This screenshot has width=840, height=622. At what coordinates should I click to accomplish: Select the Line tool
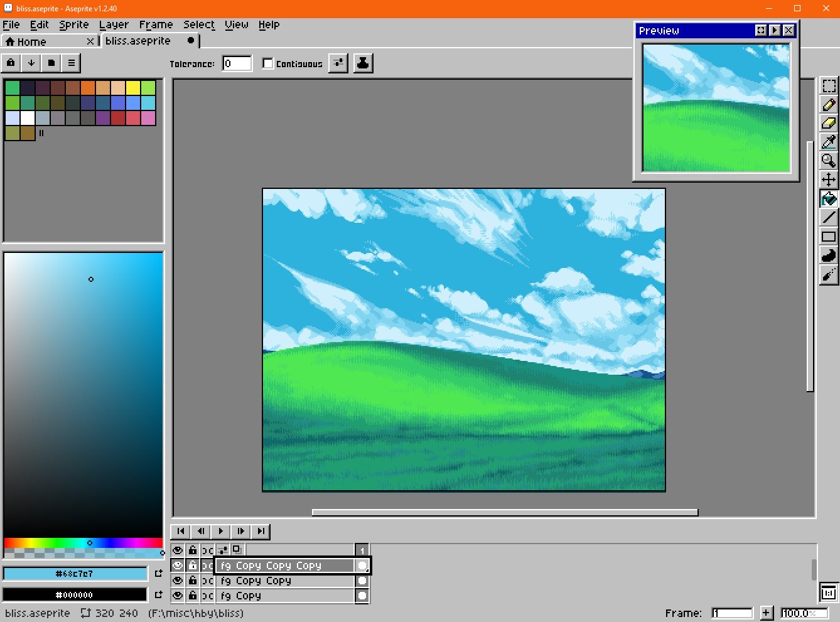pos(829,218)
